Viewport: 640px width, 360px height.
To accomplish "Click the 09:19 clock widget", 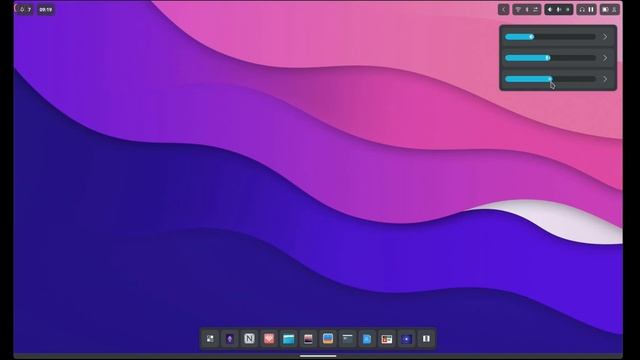I will click(46, 9).
